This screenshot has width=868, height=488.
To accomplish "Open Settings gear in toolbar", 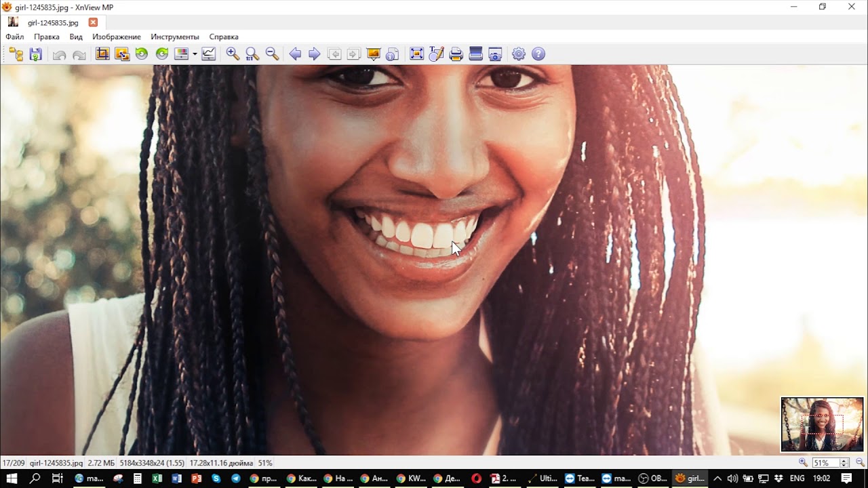I will pos(519,54).
